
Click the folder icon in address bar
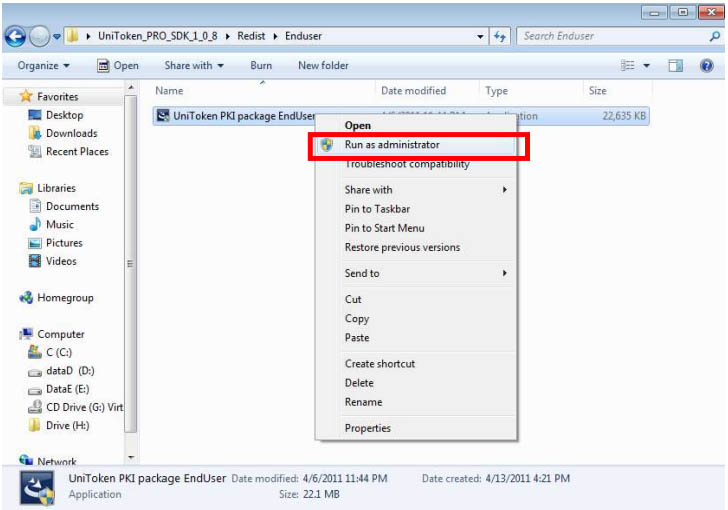coord(72,36)
